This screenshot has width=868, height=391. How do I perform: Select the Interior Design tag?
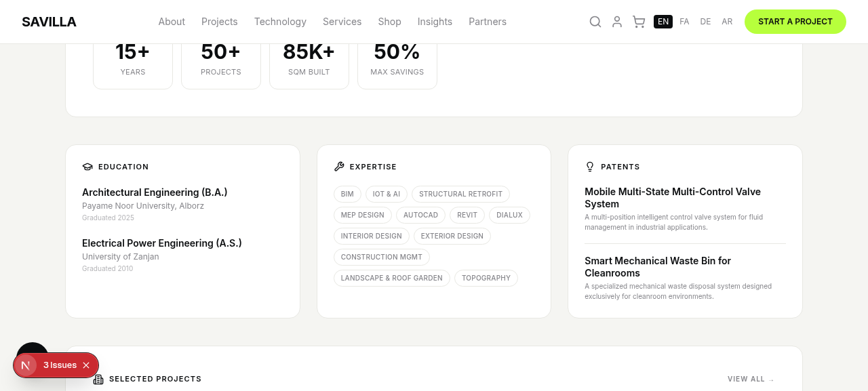[372, 236]
